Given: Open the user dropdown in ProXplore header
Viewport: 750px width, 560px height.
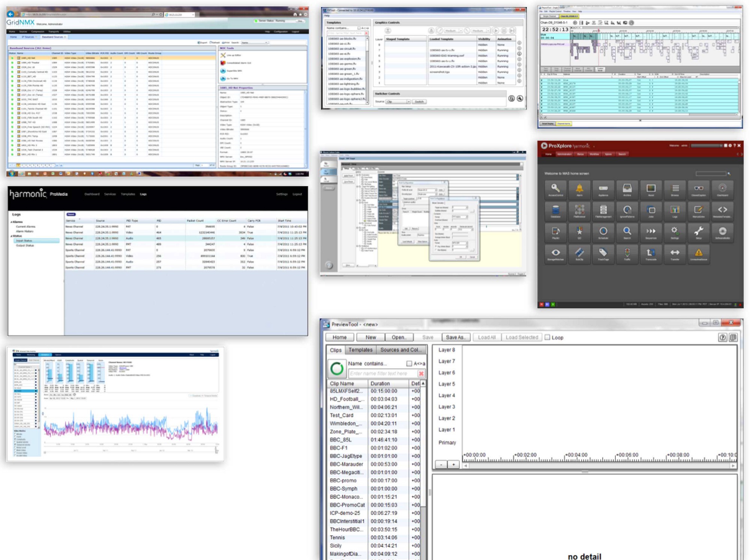Looking at the screenshot, I should pos(707,146).
